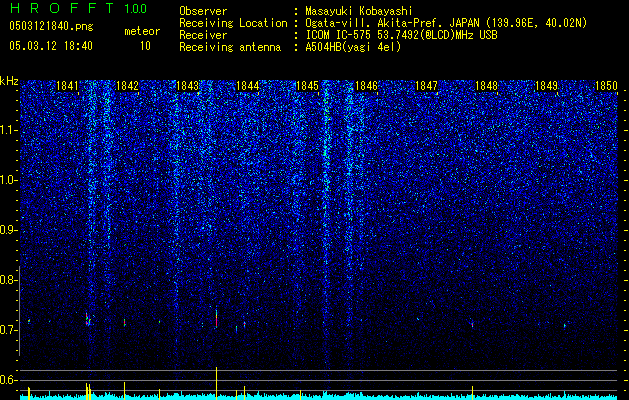629x400 pixels.
Task: Click the 1.1 kHz frequency tick label
Action: 9,130
